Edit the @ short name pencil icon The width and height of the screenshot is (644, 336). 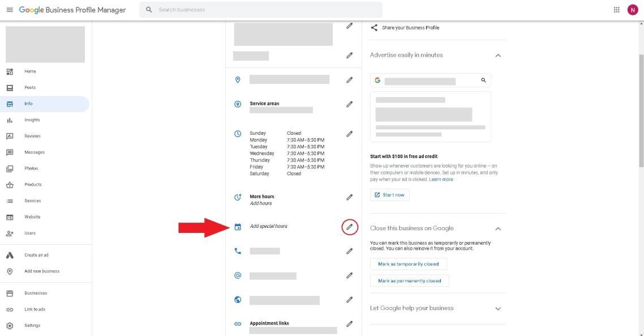(349, 275)
